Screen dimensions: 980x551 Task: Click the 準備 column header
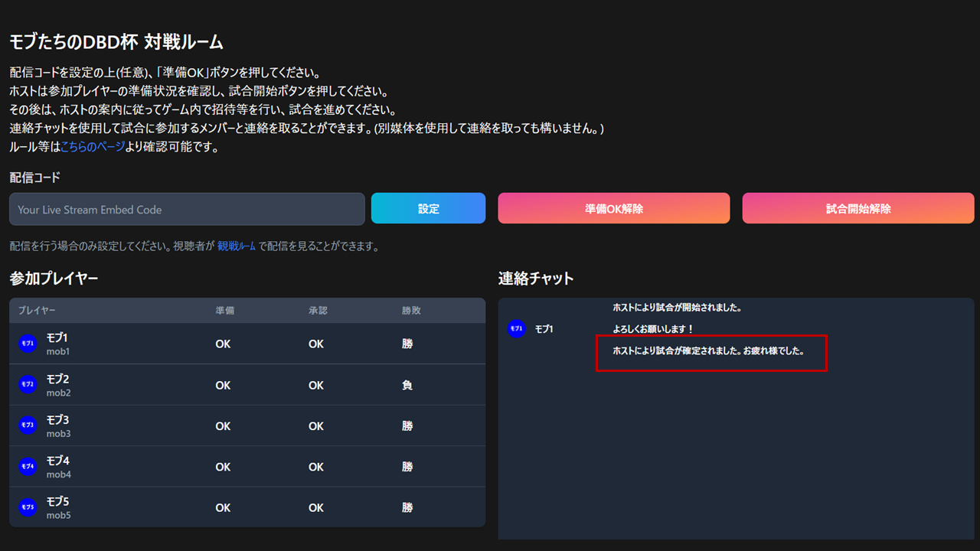tap(225, 311)
